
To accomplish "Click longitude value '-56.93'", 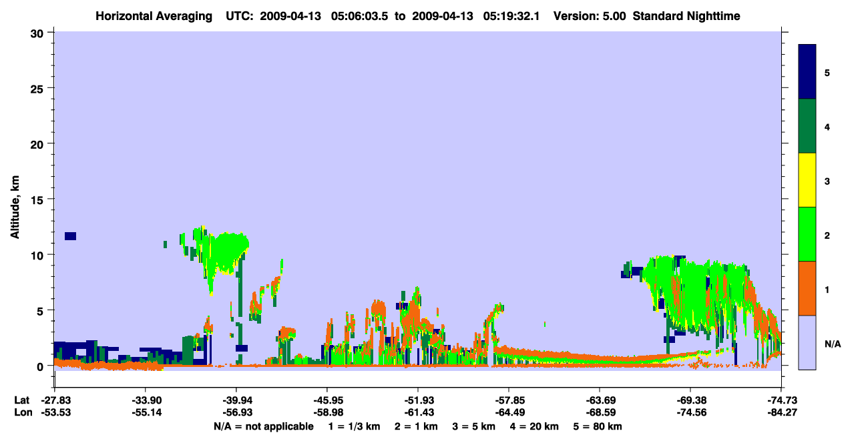I will 236,413.
